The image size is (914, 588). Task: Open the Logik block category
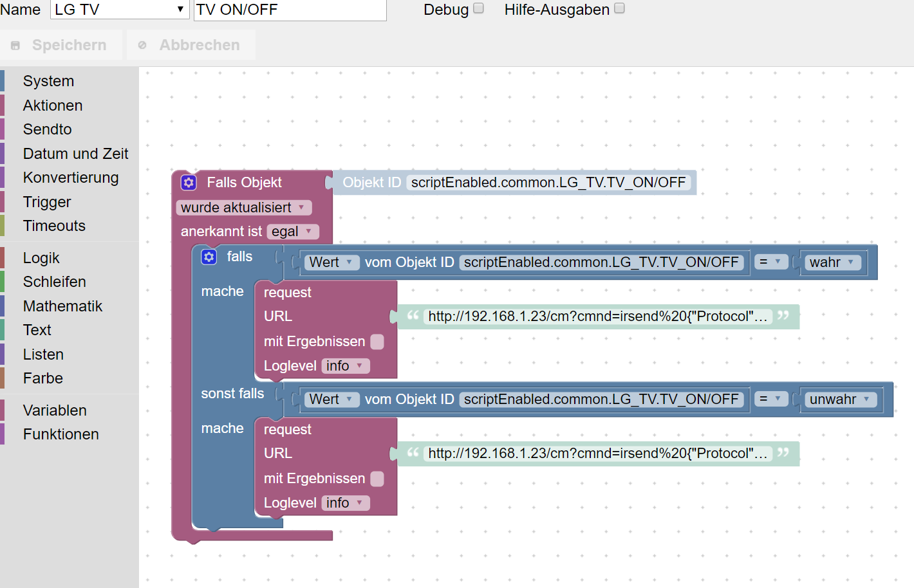(x=70, y=258)
